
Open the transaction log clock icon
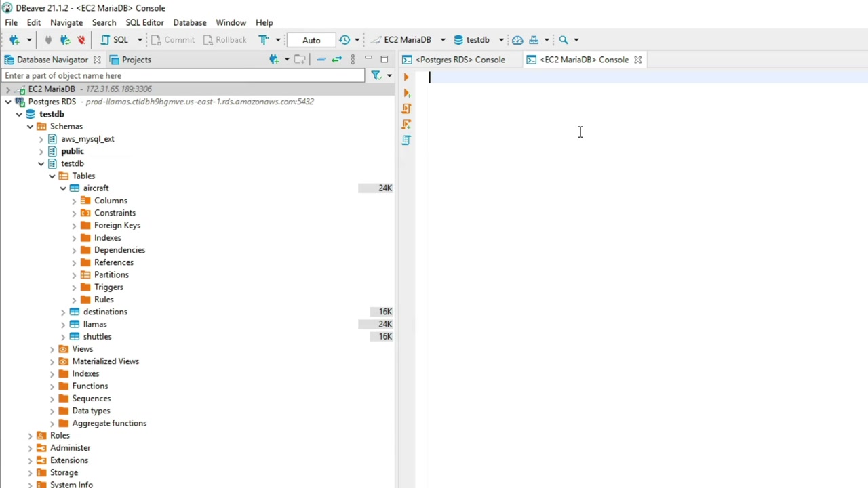(344, 40)
